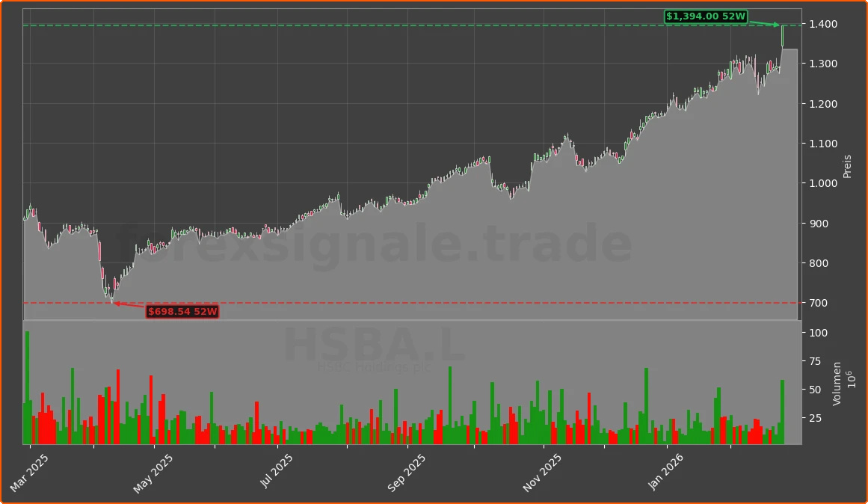The width and height of the screenshot is (868, 504).
Task: Click the red $698.54 52W low label
Action: [183, 312]
